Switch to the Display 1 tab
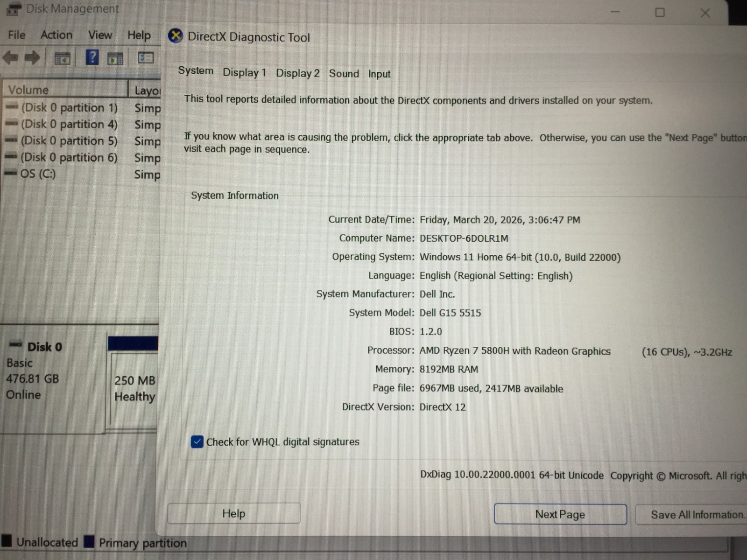This screenshot has width=747, height=560. pyautogui.click(x=244, y=72)
